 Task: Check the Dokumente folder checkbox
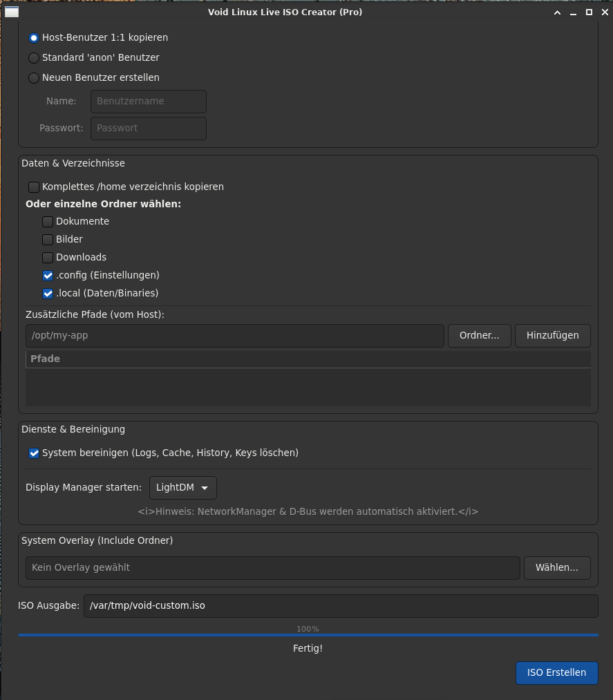[48, 222]
